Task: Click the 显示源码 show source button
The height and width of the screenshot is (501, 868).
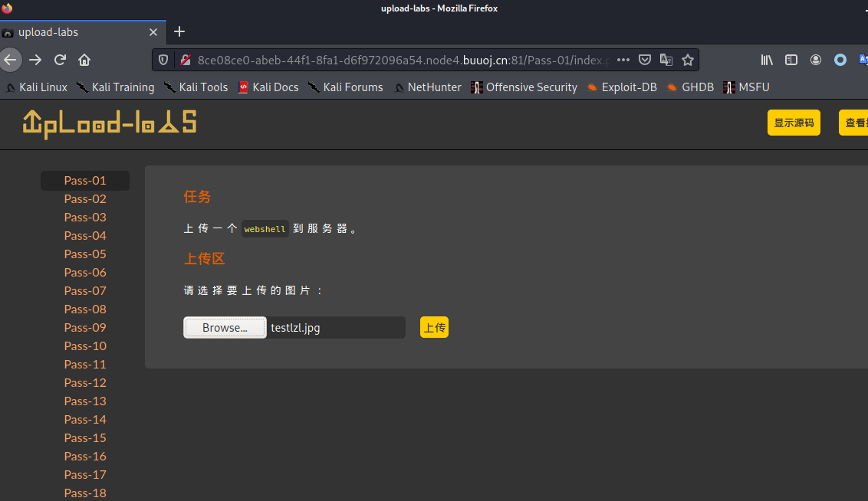Action: (794, 123)
